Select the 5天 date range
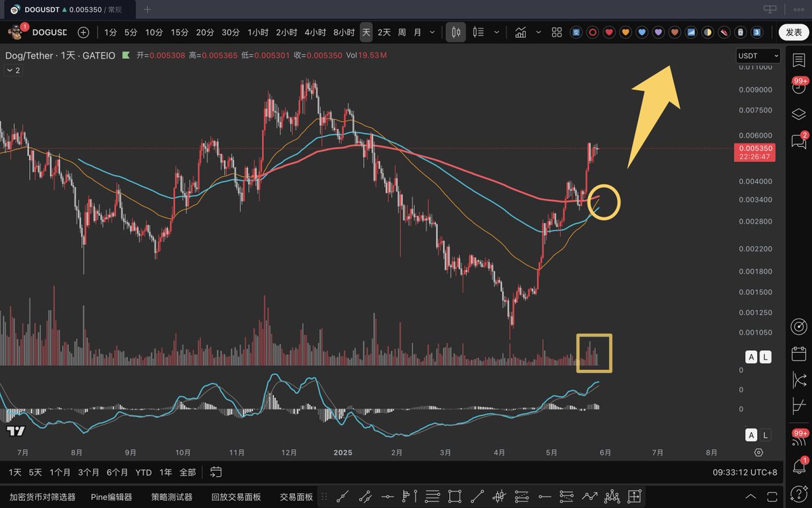The height and width of the screenshot is (508, 812). tap(35, 472)
